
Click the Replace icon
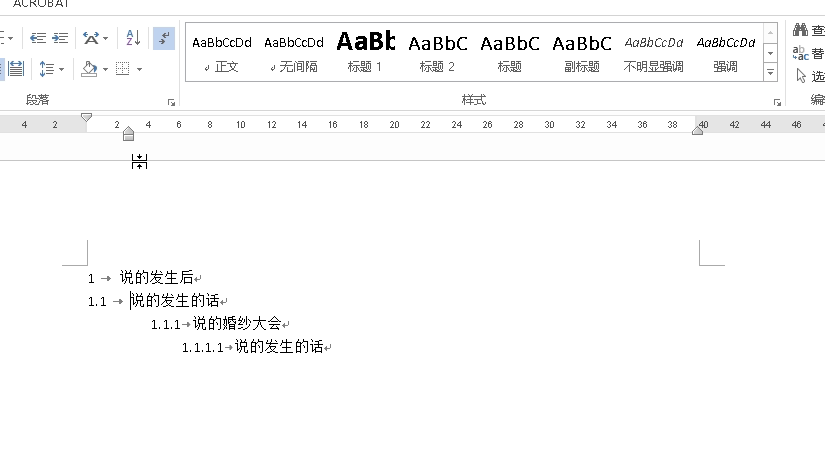tap(800, 53)
